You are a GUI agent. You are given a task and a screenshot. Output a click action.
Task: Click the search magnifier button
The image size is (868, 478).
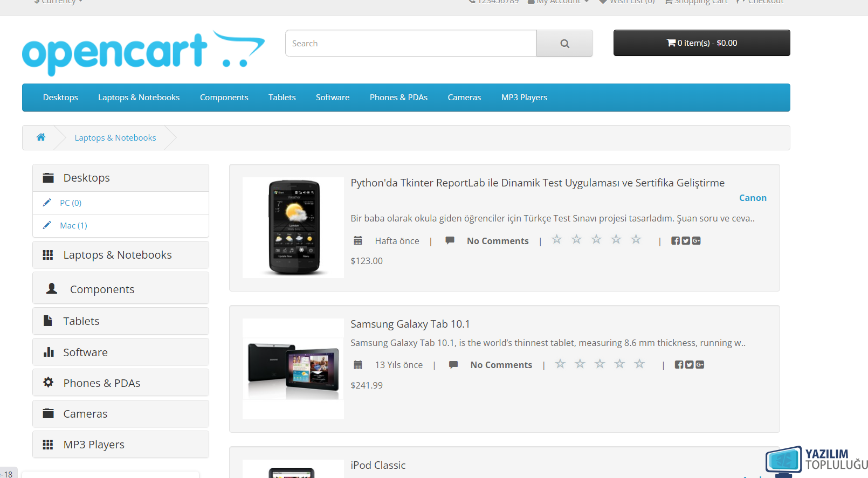point(564,43)
